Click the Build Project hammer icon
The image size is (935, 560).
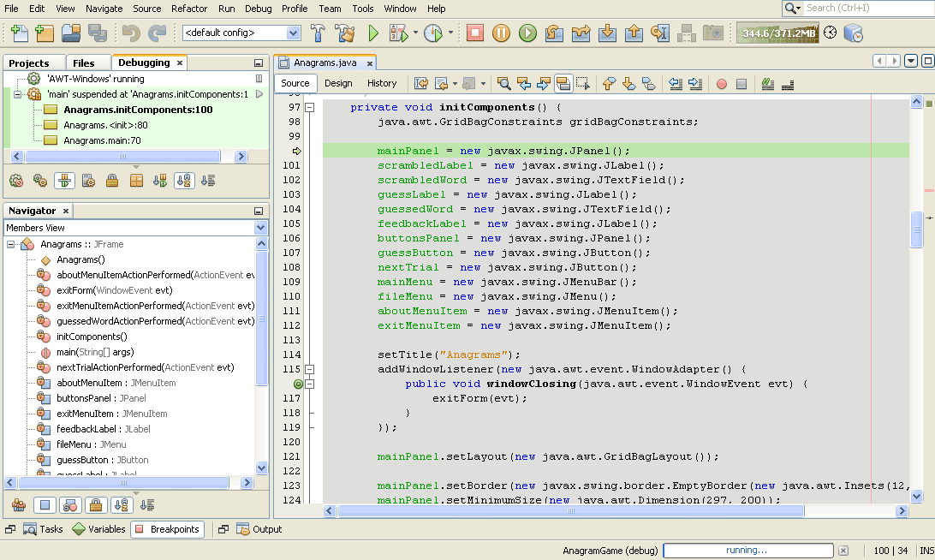(318, 33)
